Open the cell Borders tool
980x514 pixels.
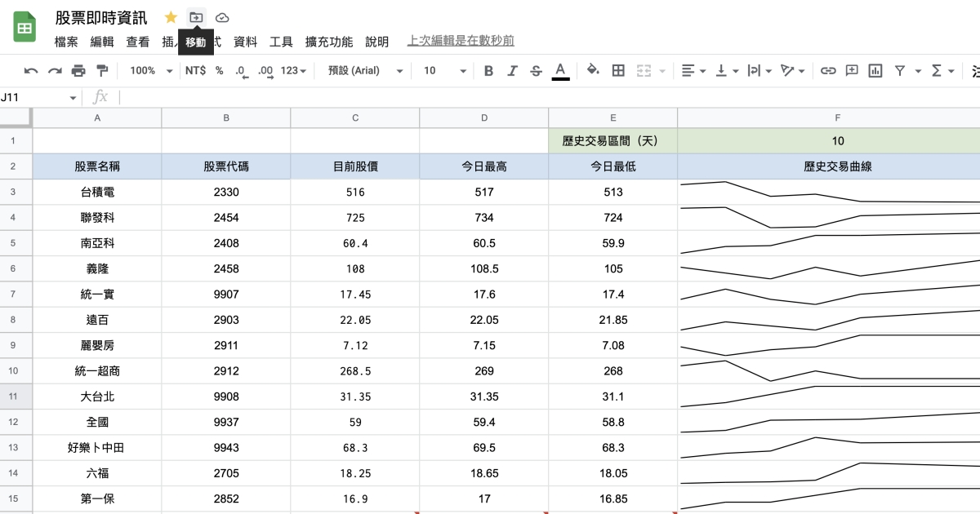pyautogui.click(x=618, y=71)
